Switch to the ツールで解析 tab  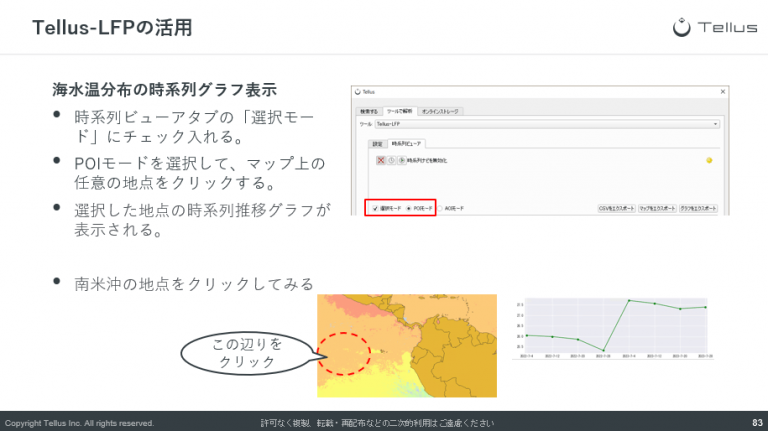400,111
